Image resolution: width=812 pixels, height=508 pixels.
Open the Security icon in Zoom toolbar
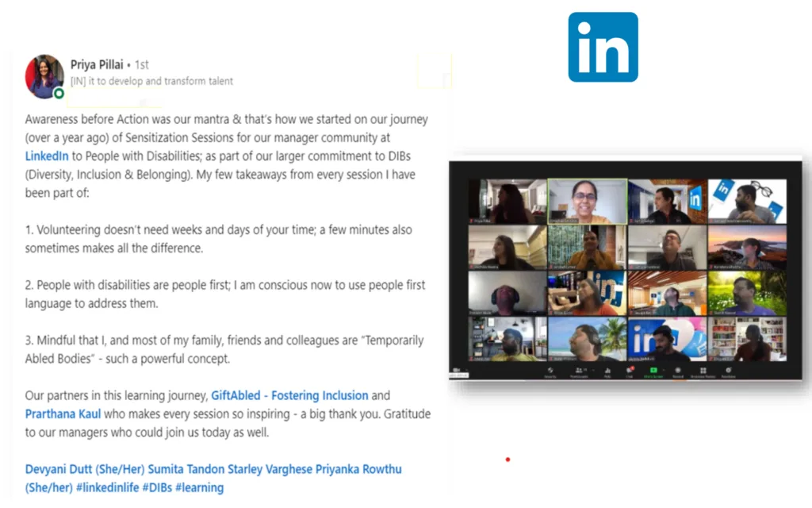(550, 373)
